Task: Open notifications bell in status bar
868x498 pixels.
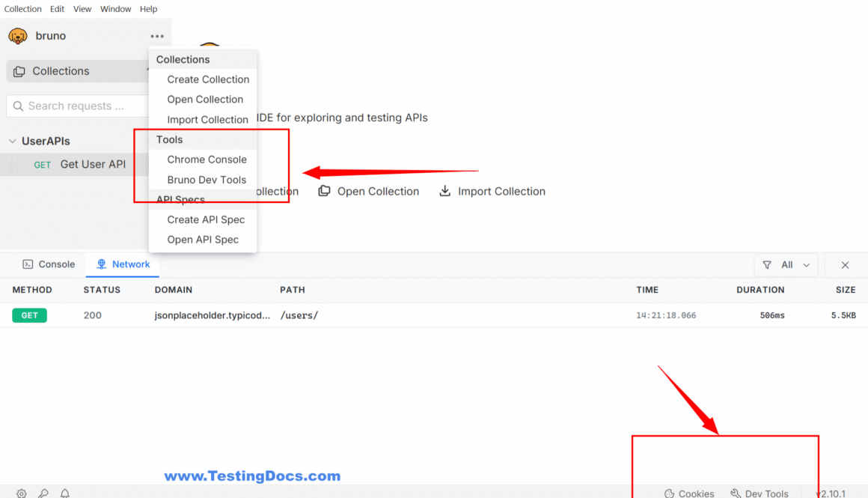Action: click(x=65, y=493)
